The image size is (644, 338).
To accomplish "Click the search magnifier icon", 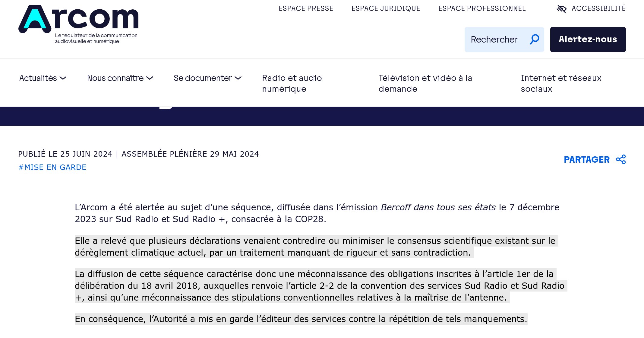I will coord(535,39).
